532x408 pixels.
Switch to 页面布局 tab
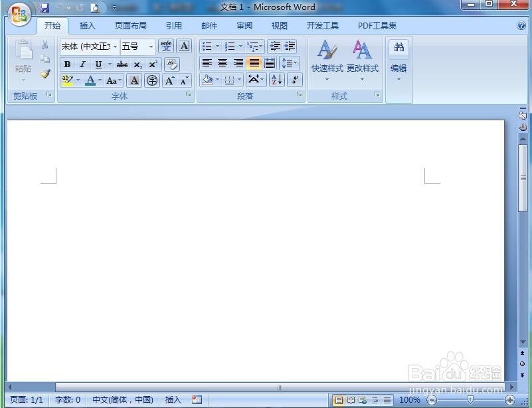click(131, 26)
